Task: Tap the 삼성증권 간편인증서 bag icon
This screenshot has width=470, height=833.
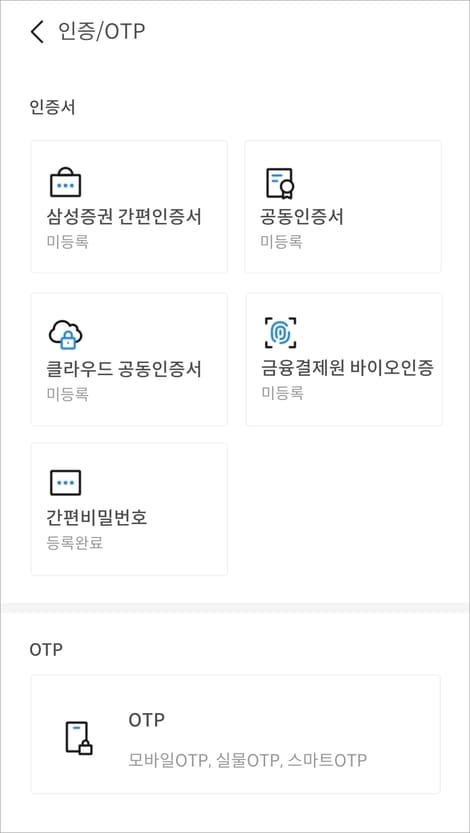Action: [x=65, y=182]
